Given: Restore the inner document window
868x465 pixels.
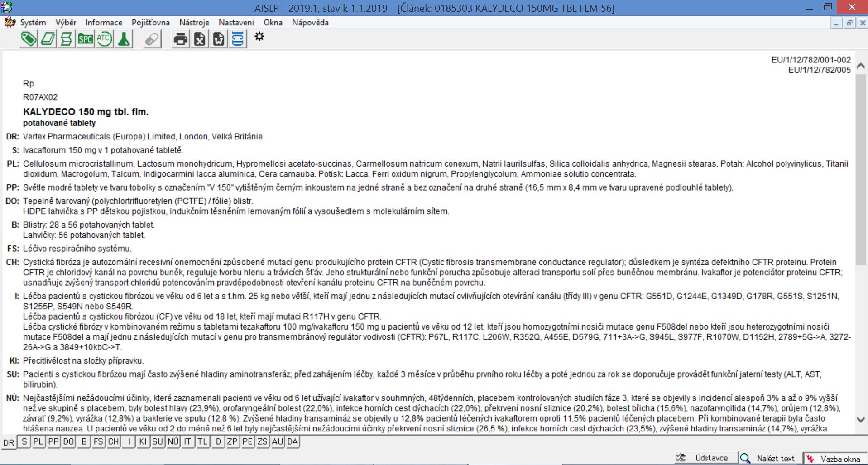Looking at the screenshot, I should [x=849, y=23].
